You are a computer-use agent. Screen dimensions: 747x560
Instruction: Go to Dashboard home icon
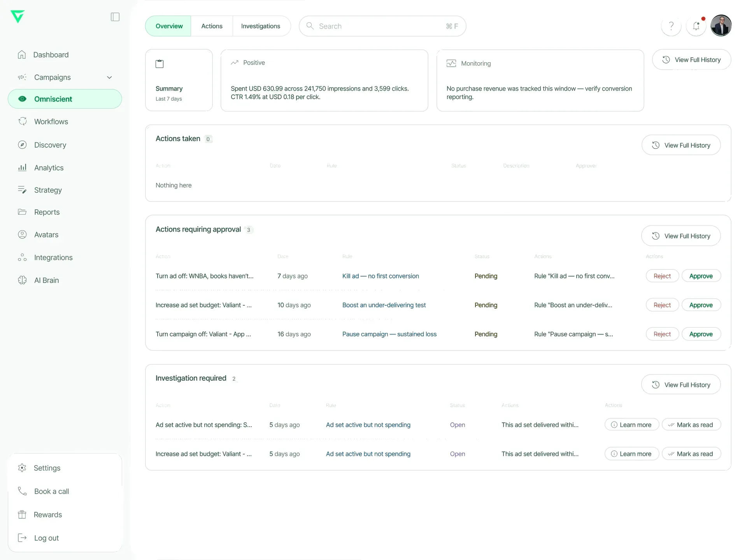click(22, 55)
